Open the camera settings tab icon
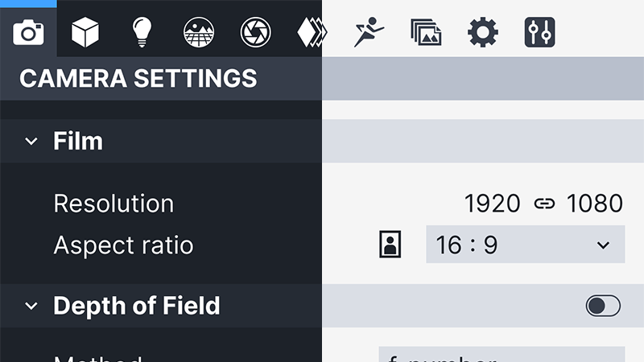This screenshot has width=644, height=362. pos(29,32)
